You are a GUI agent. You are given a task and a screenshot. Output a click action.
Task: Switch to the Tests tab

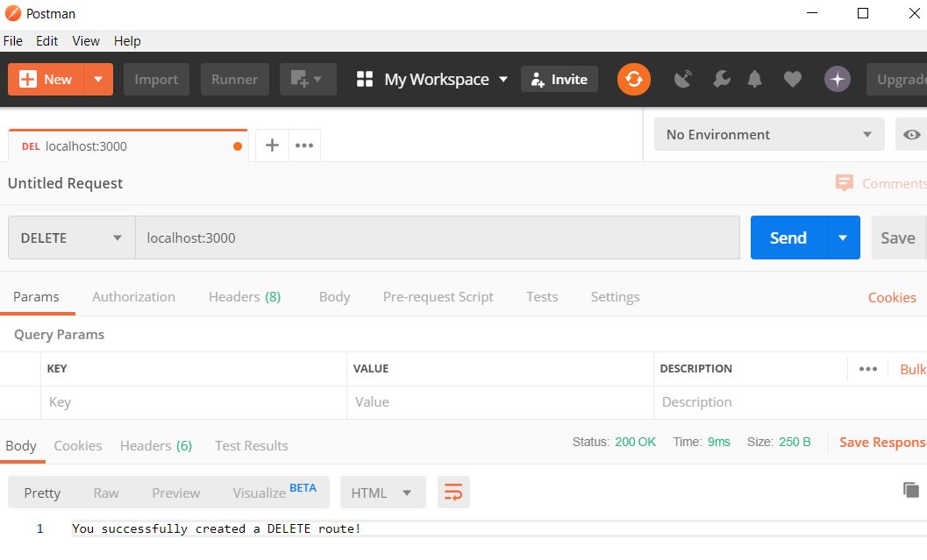click(x=542, y=296)
